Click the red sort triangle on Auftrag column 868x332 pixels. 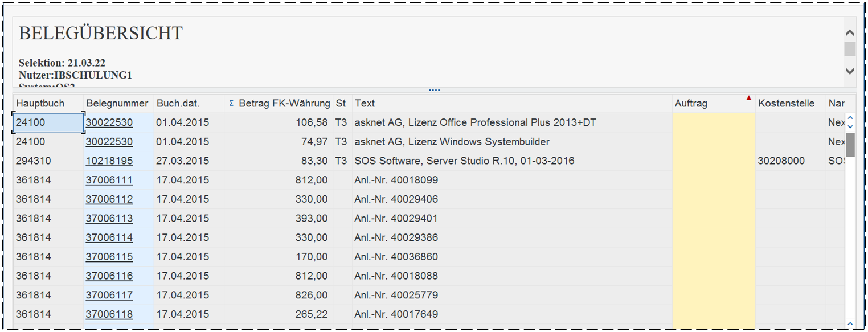pos(749,98)
